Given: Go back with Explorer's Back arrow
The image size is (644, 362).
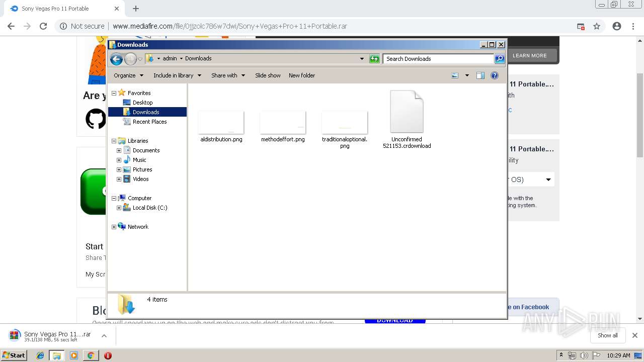Looking at the screenshot, I should [116, 59].
